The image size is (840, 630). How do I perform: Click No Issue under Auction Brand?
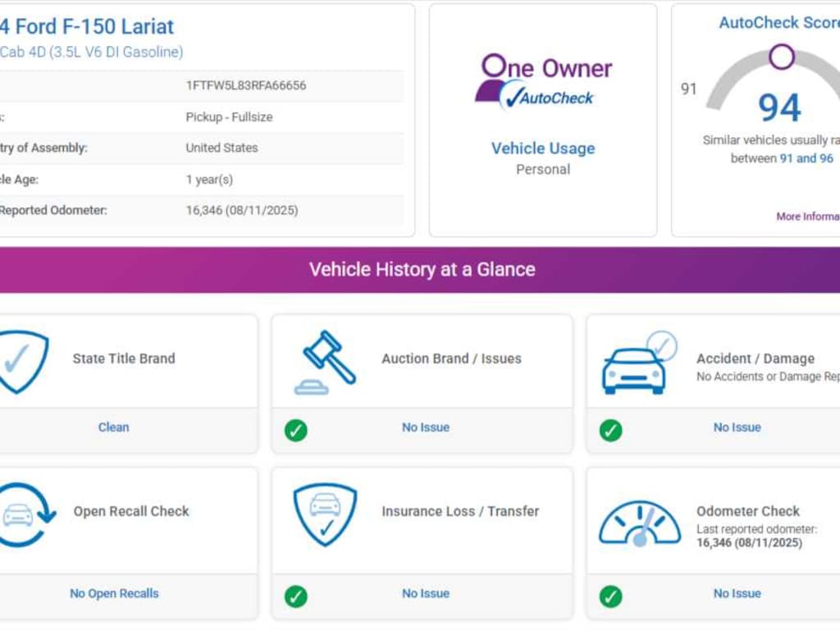click(x=425, y=427)
